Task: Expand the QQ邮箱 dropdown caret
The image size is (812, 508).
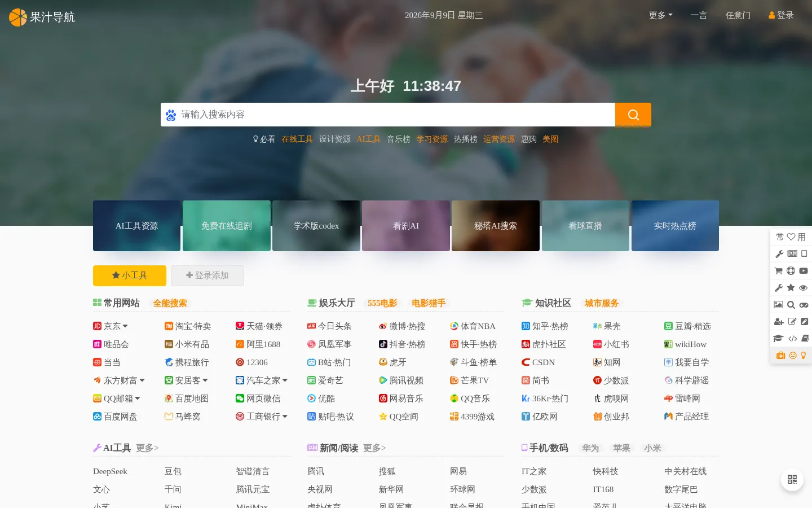Action: tap(138, 398)
